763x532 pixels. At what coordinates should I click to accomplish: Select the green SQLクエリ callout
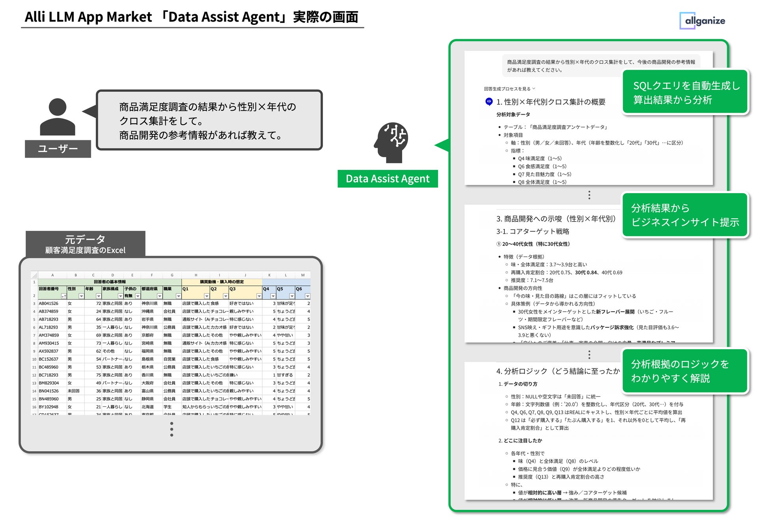coord(685,92)
